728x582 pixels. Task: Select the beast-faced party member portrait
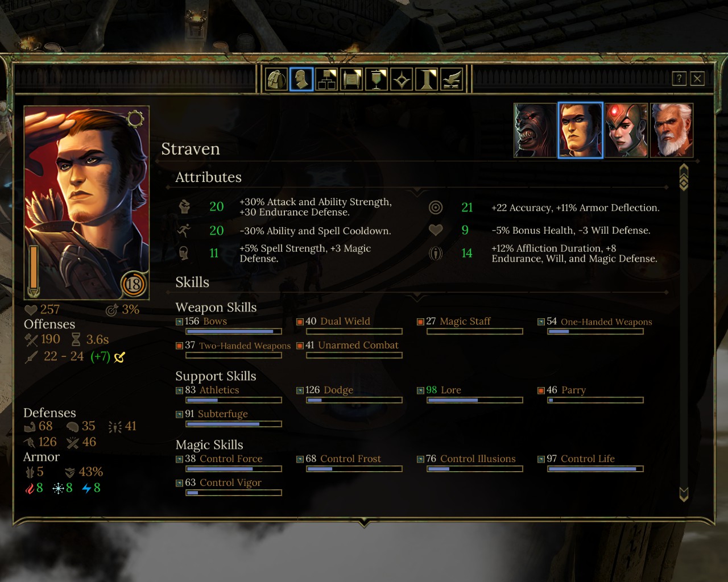(535, 130)
